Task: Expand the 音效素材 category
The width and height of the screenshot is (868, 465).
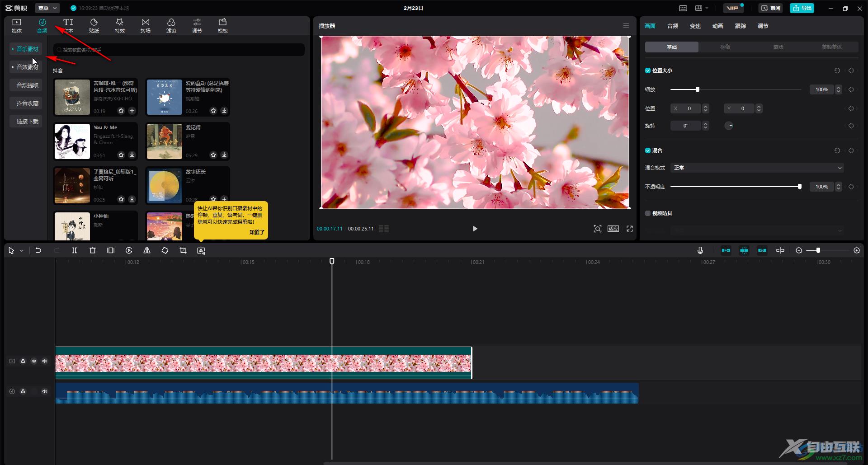Action: click(x=26, y=67)
